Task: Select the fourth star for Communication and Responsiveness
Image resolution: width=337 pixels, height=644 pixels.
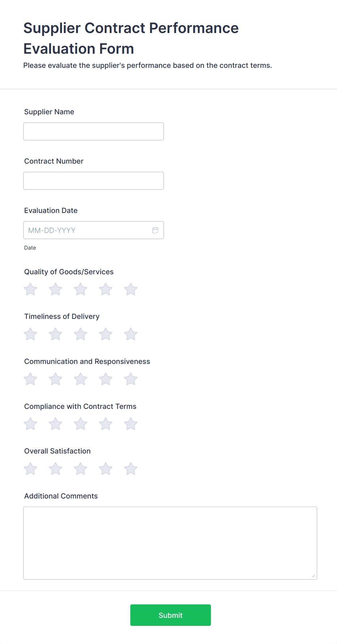Action: coord(105,379)
